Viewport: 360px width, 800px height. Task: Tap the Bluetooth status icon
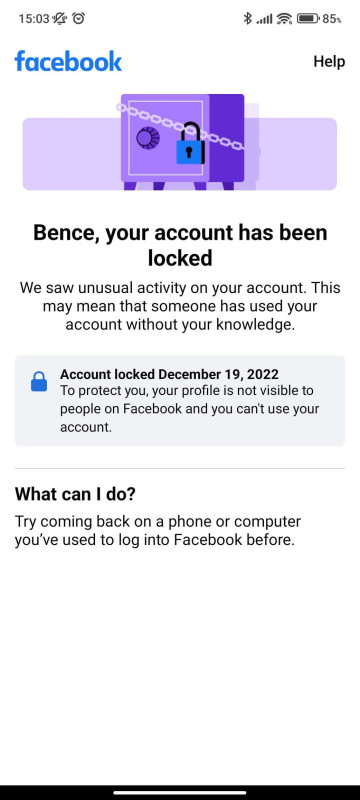point(248,19)
